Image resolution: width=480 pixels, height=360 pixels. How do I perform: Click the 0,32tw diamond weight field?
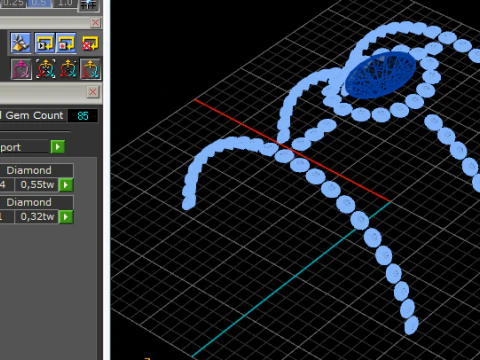(37, 217)
